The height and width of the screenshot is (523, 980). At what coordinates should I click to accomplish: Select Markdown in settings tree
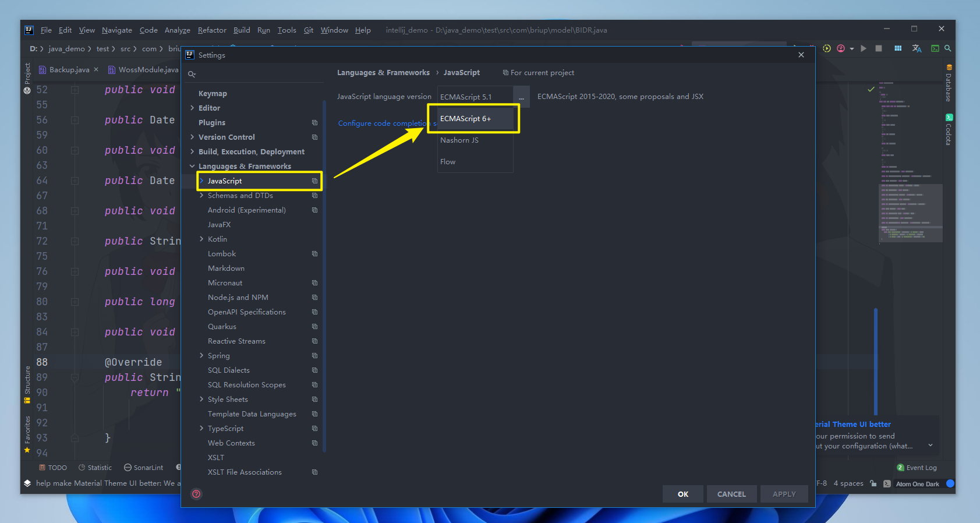pyautogui.click(x=226, y=268)
